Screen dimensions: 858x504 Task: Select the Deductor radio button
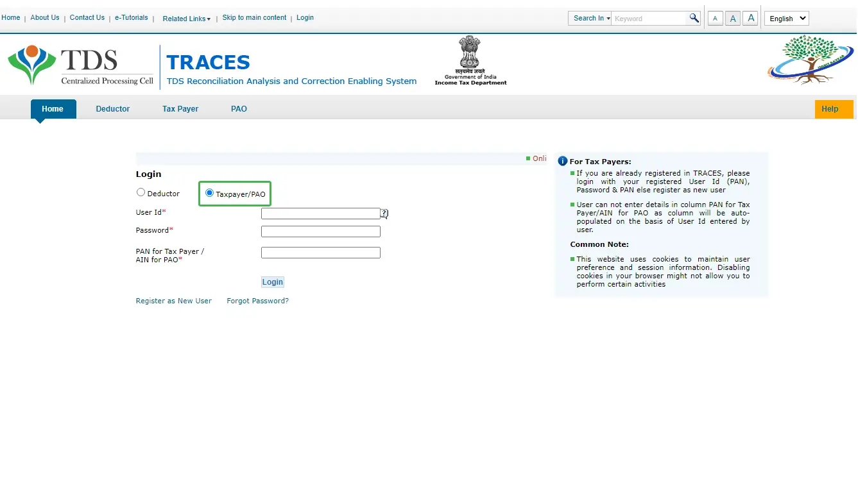pyautogui.click(x=141, y=192)
